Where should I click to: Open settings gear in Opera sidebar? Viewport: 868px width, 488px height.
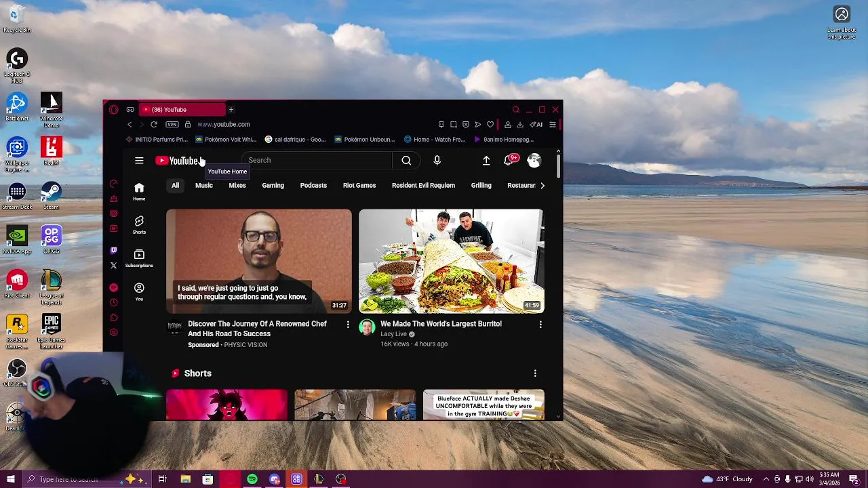[x=113, y=332]
